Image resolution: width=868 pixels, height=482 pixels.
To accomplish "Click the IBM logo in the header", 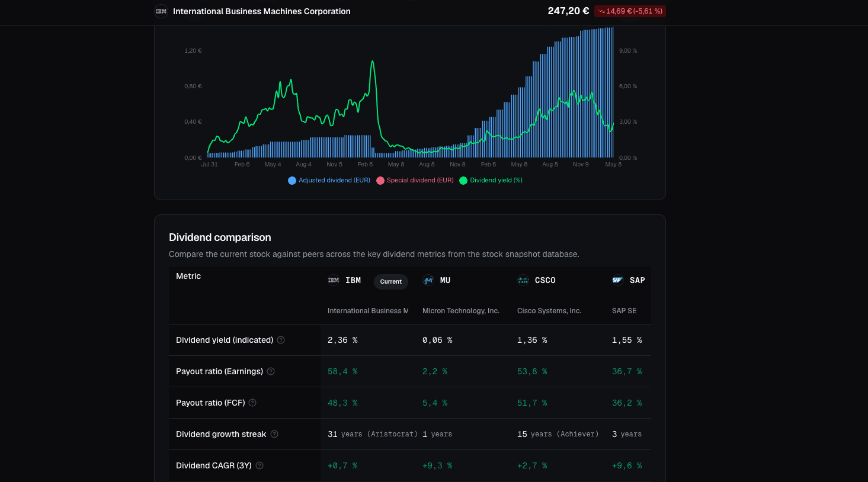I will point(161,11).
